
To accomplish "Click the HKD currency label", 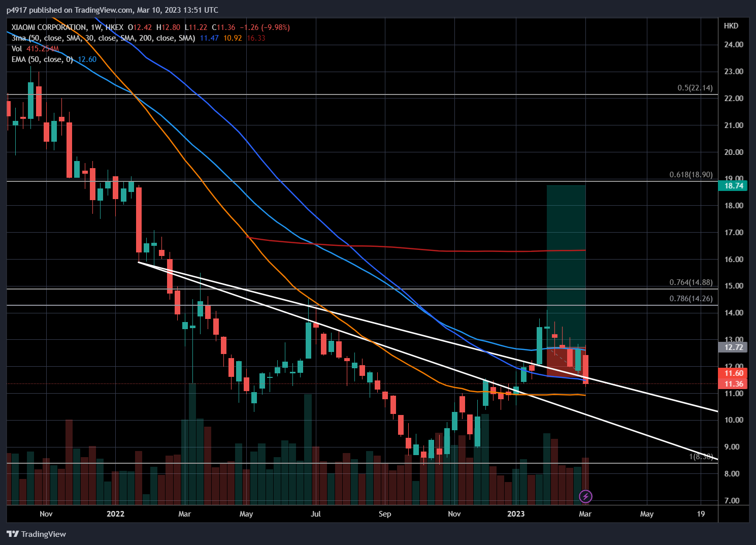I will point(731,26).
